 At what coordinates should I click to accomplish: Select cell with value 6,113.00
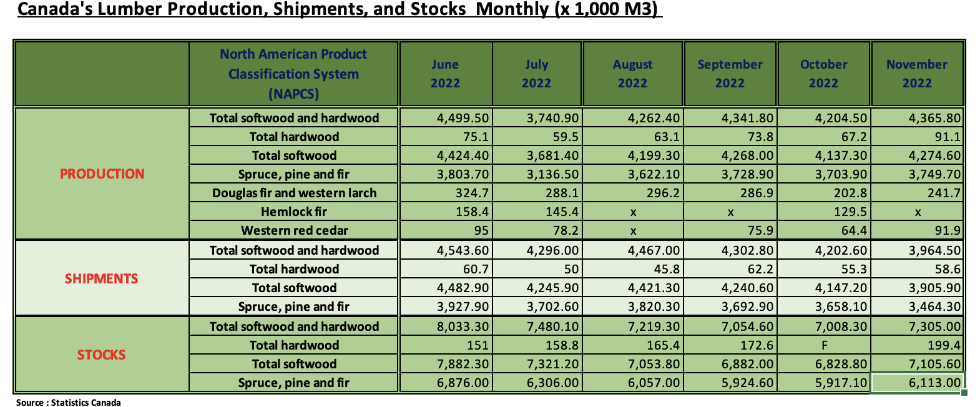(x=916, y=383)
